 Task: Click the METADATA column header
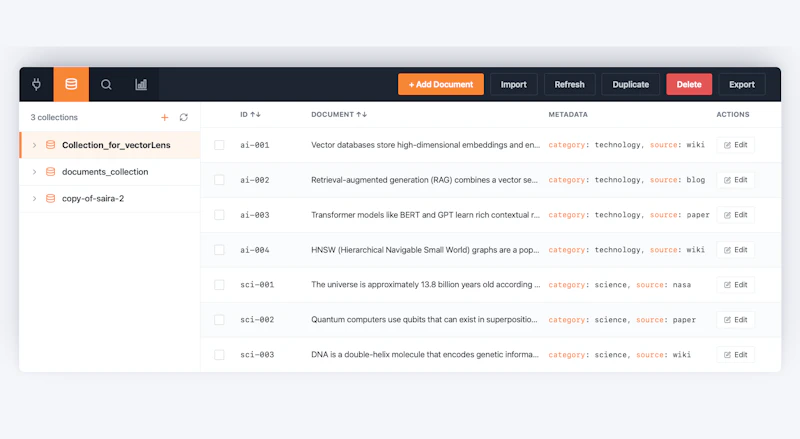click(568, 114)
